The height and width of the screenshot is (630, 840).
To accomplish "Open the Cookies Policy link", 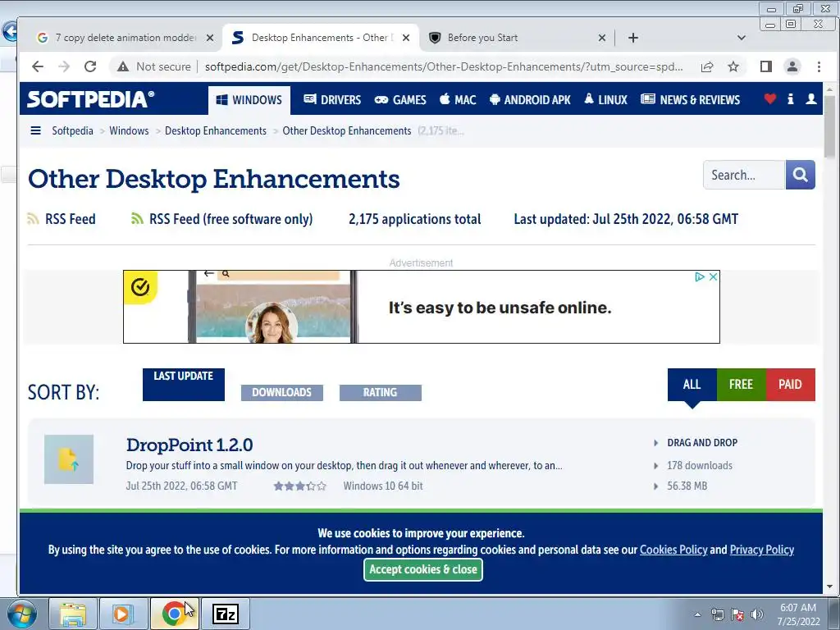I will (x=673, y=550).
